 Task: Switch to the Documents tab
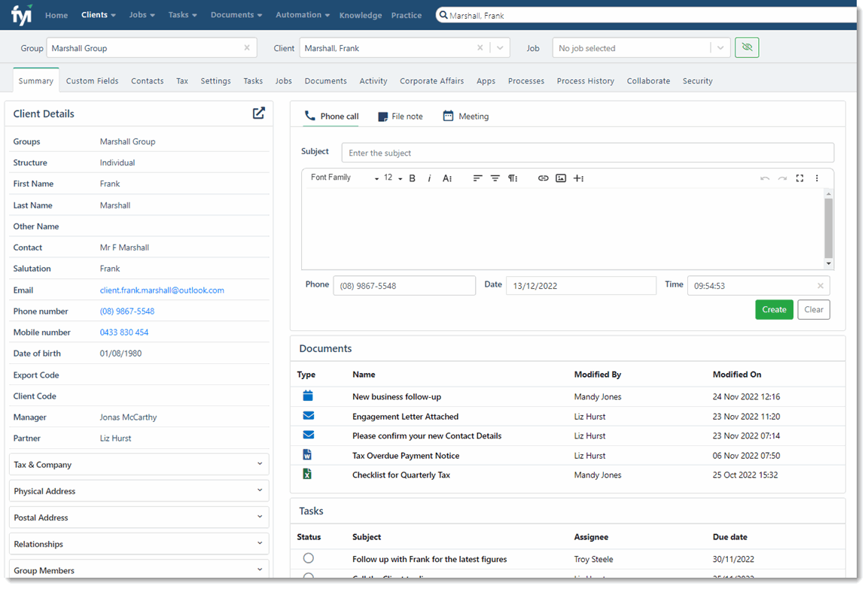(325, 80)
